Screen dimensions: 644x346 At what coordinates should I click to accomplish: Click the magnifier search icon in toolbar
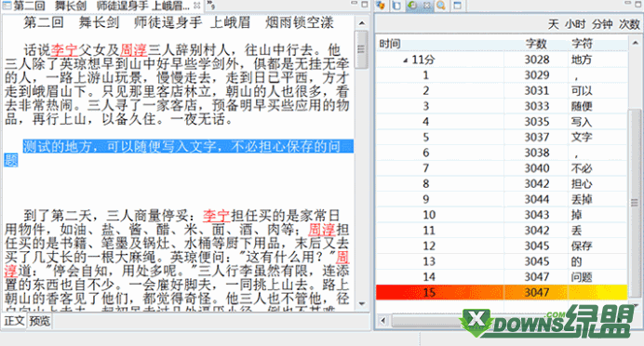click(x=441, y=6)
